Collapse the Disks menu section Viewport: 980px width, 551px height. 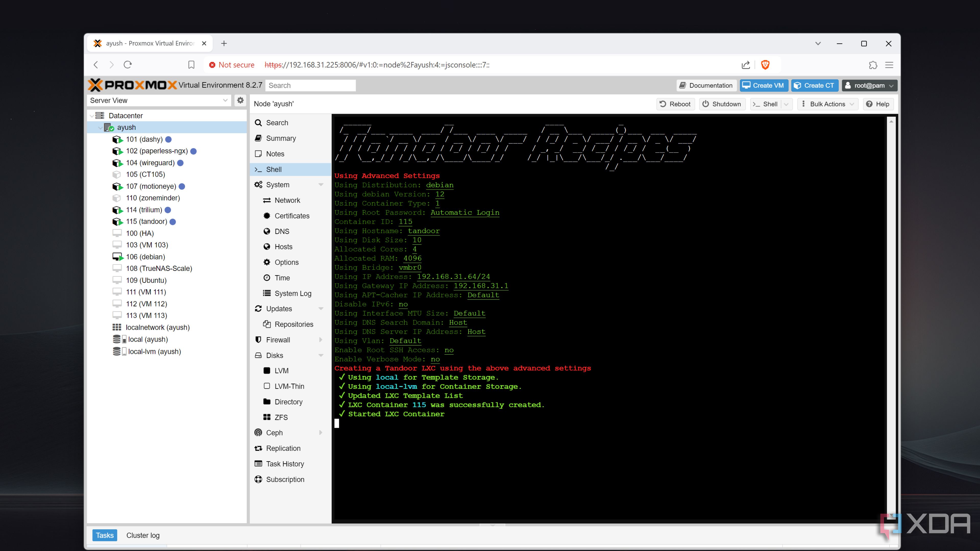pos(321,356)
